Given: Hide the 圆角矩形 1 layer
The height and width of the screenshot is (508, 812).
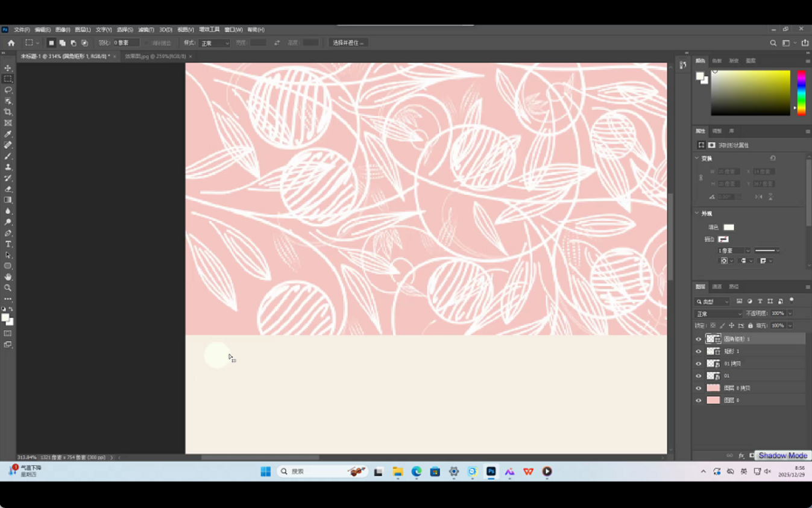Looking at the screenshot, I should pyautogui.click(x=699, y=339).
